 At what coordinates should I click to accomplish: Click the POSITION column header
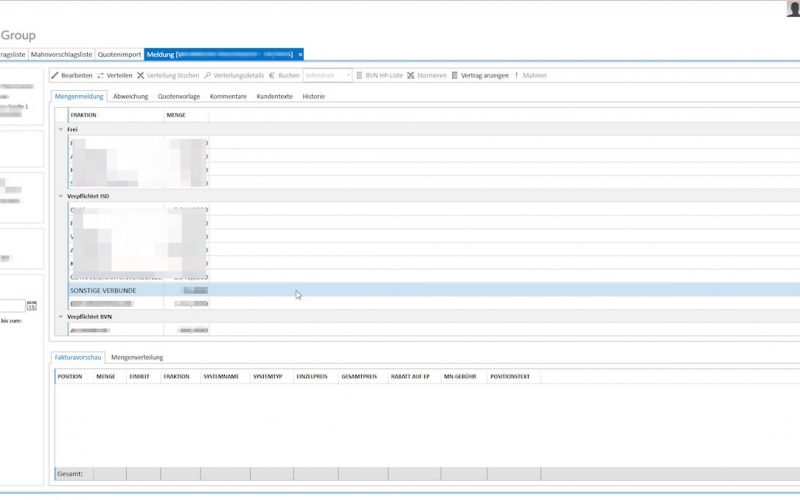pos(73,376)
